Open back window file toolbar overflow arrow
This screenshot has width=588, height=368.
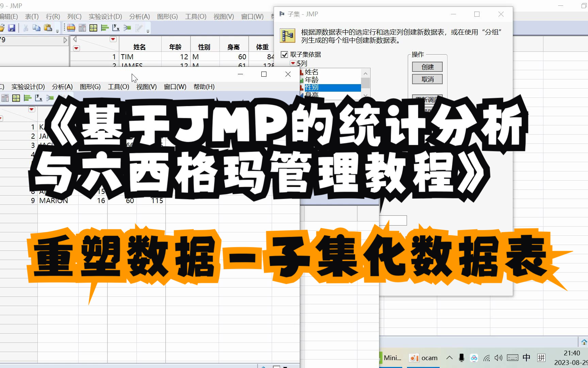coord(58,31)
